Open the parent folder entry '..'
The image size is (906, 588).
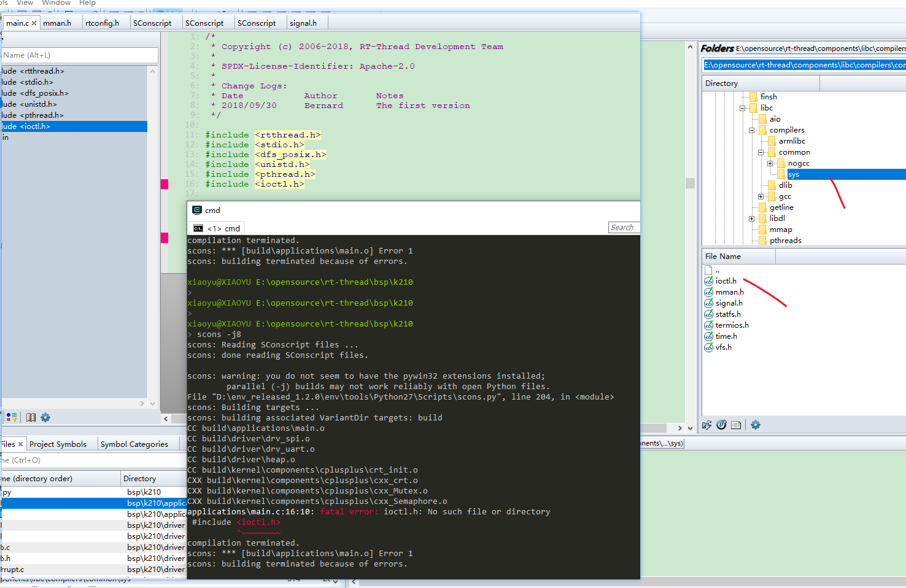pyautogui.click(x=716, y=269)
